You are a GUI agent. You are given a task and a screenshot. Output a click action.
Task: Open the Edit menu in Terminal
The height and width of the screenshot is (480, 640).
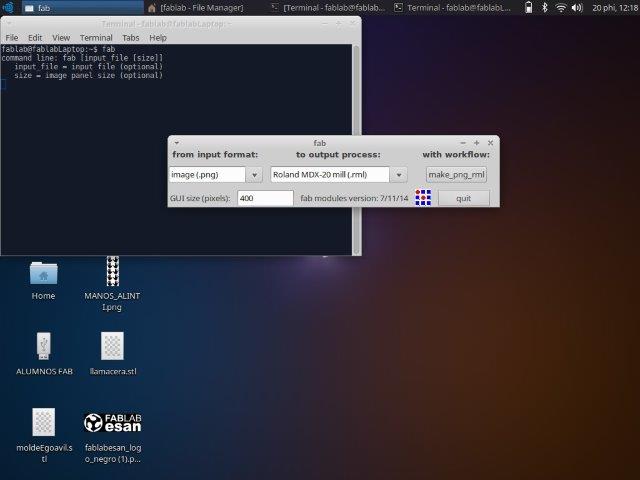pyautogui.click(x=35, y=38)
